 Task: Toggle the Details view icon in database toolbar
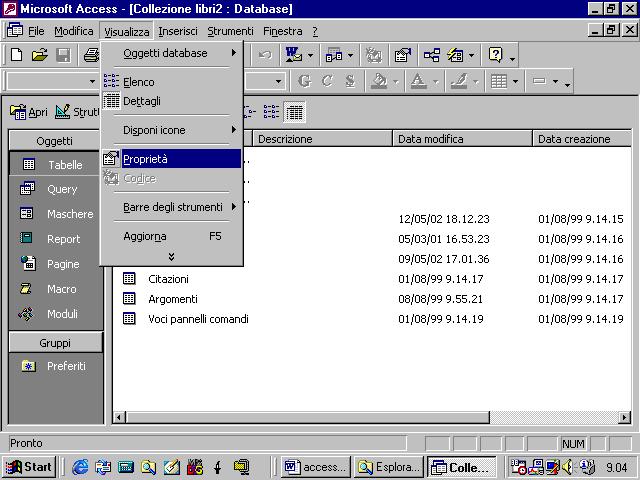(295, 112)
